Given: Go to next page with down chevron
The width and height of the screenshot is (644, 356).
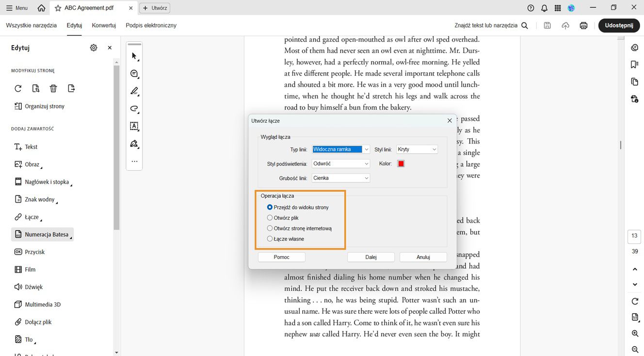Looking at the screenshot, I should click(x=635, y=285).
